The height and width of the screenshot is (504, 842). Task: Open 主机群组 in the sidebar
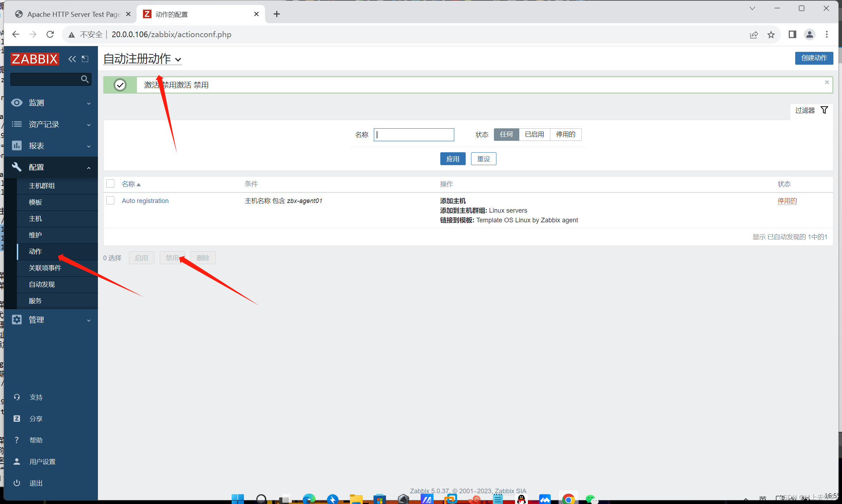(58, 186)
